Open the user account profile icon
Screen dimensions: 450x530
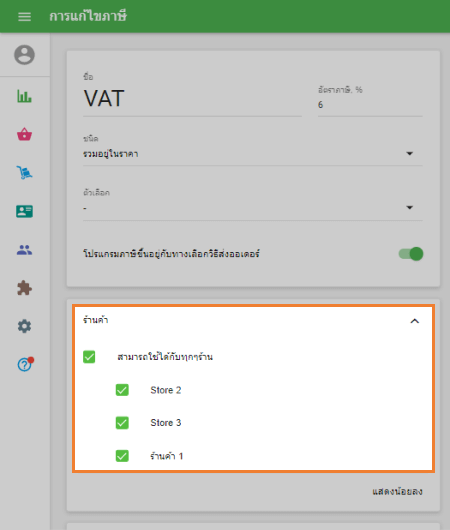point(24,55)
